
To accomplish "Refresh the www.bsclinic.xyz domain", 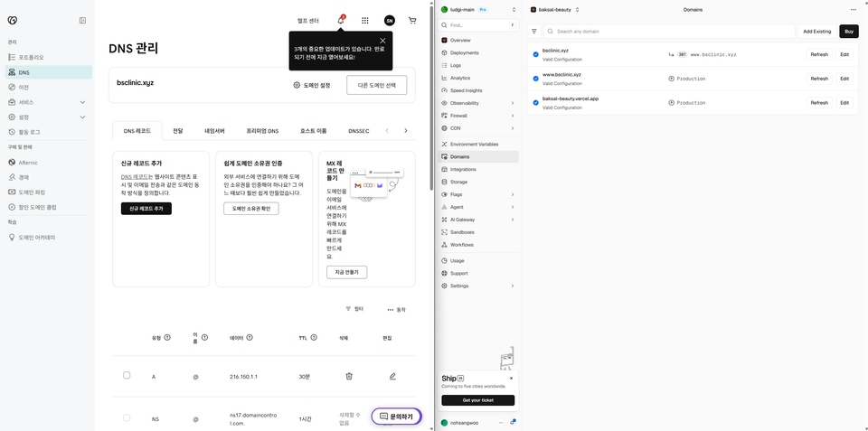I will [x=819, y=79].
